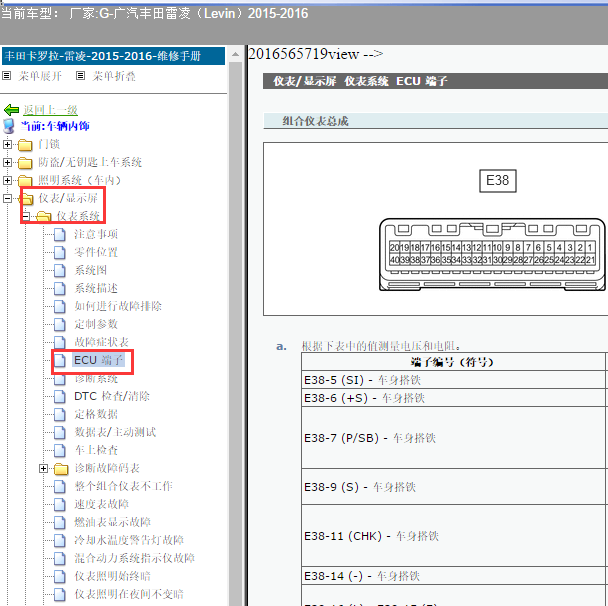Click the 车上检查 page icon
608x606 pixels.
[59, 450]
